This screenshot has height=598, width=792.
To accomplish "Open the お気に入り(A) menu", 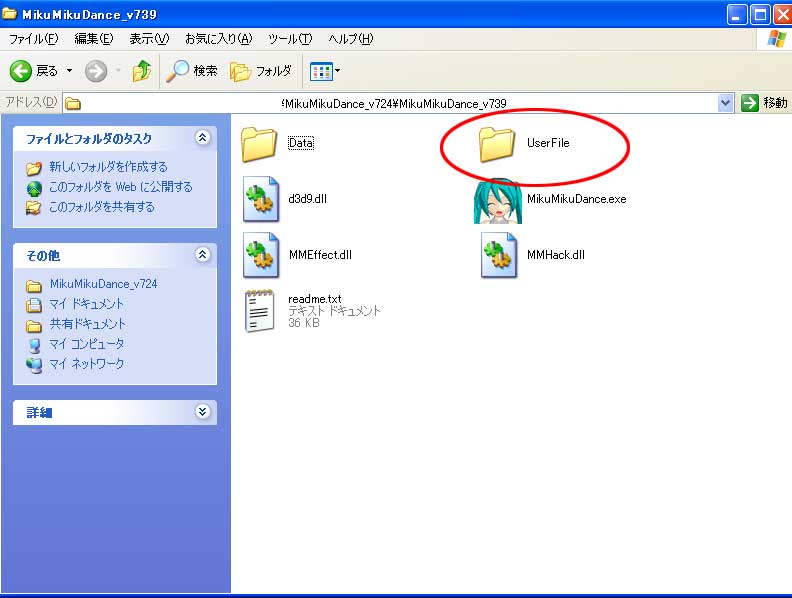I will [x=218, y=39].
